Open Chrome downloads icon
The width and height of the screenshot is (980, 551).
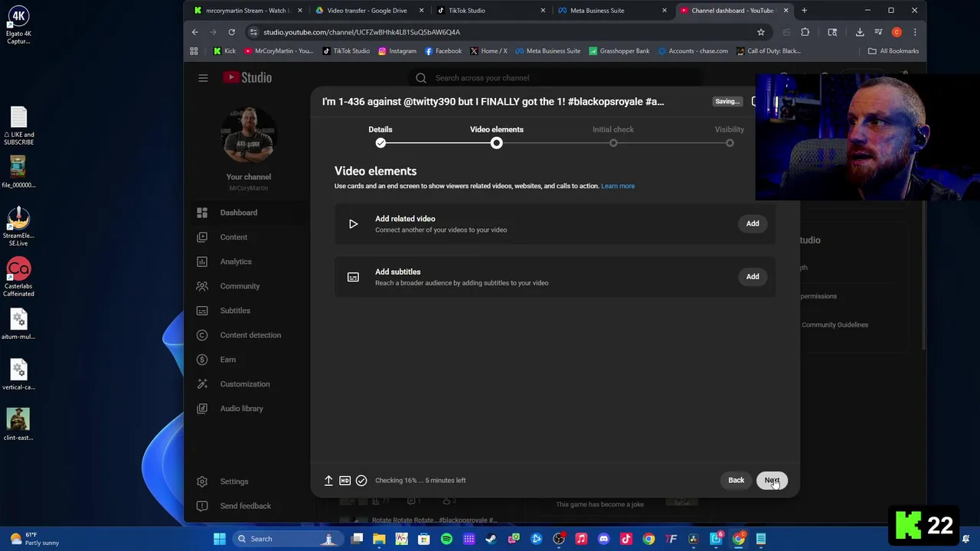pos(860,32)
